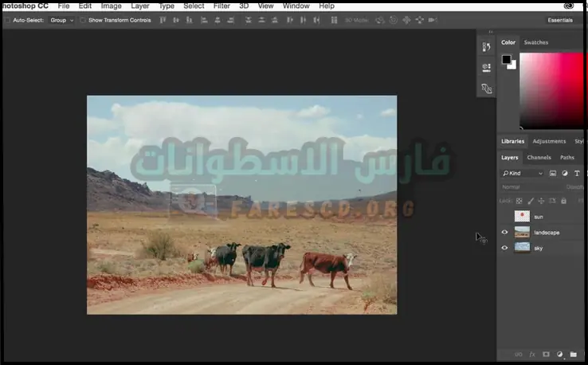Open the History panel icon

coord(486,48)
